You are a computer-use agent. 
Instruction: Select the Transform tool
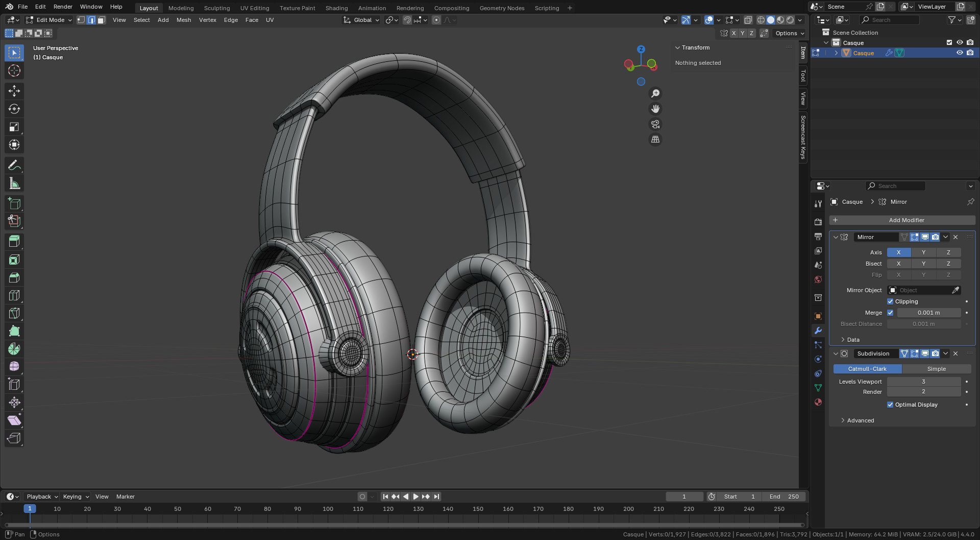pyautogui.click(x=14, y=145)
